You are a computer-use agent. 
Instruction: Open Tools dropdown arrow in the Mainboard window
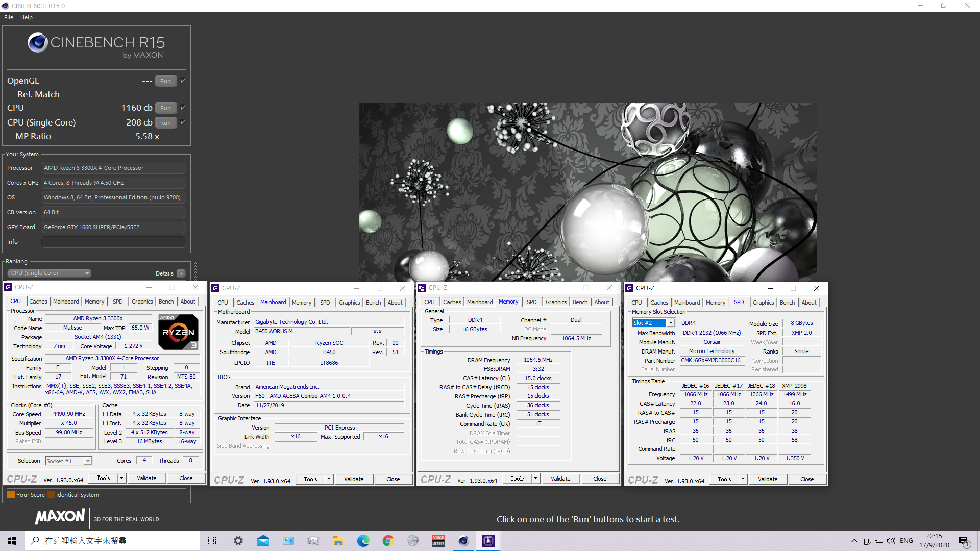point(329,479)
